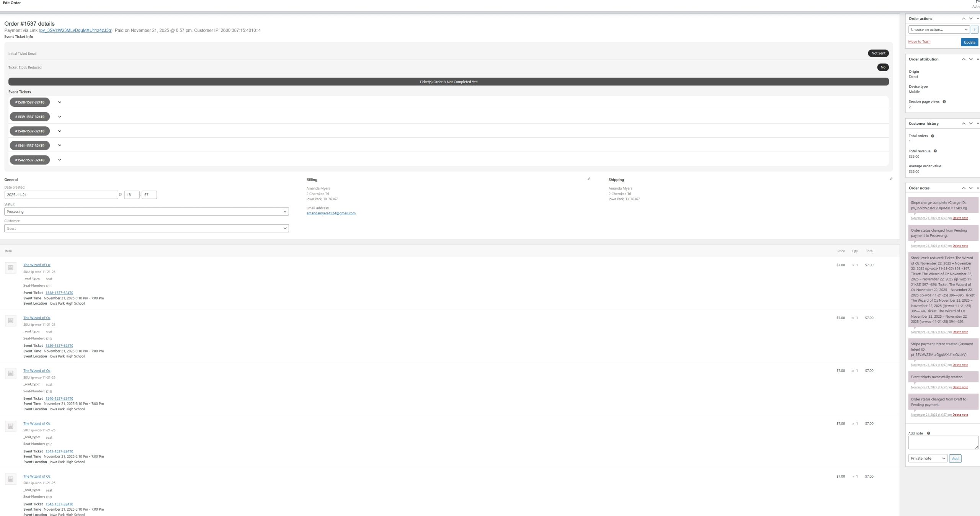Apply the chosen order action with the arrow button

pyautogui.click(x=974, y=29)
